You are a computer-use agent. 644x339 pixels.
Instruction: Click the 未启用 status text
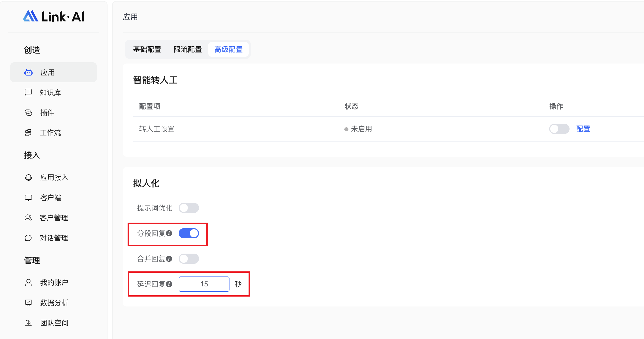(361, 129)
